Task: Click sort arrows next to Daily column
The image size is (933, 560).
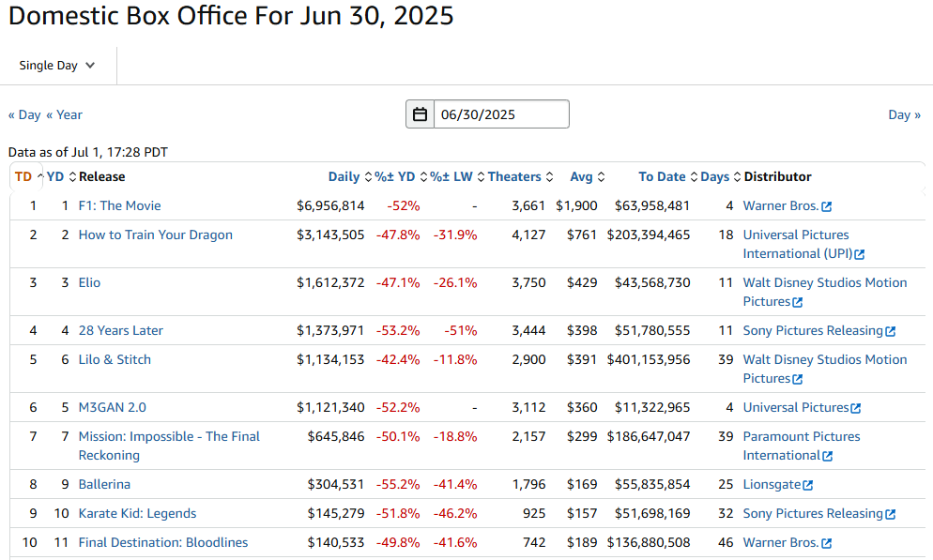Action: click(x=368, y=176)
